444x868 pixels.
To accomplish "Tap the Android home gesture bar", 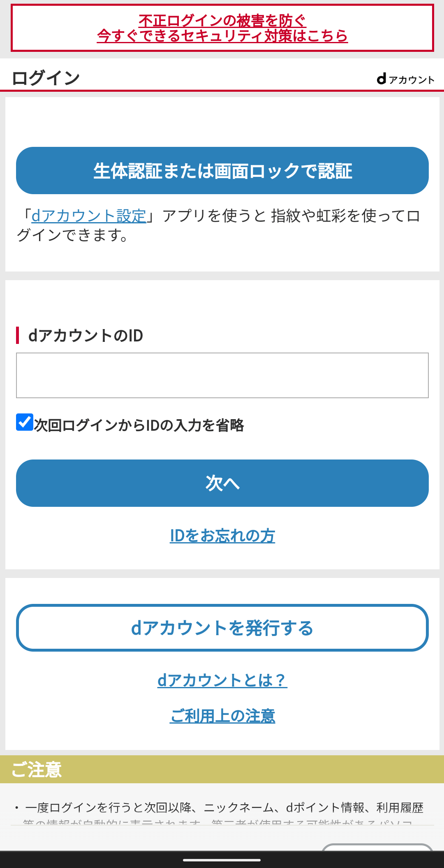I will (222, 860).
